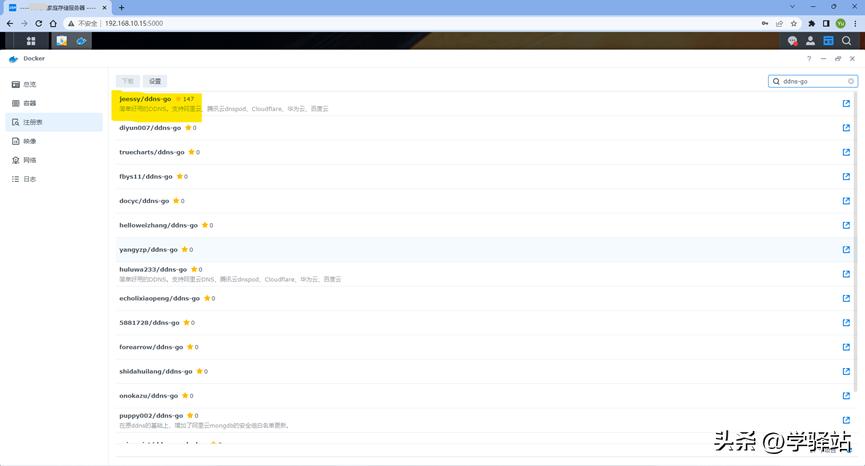Open external link for huluwa233/ddns-go
Screen dimensions: 865x466
846,274
